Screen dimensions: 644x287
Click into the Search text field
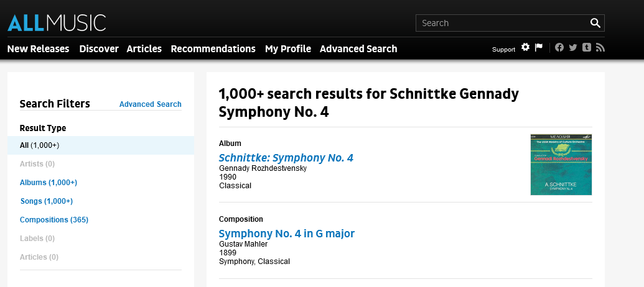coord(501,23)
